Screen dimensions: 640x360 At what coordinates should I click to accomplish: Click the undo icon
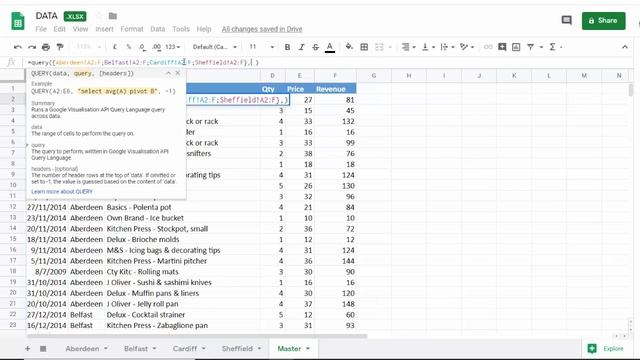point(18,47)
